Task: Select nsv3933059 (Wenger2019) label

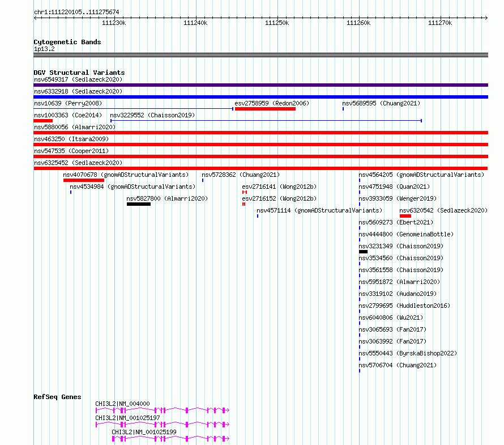Action: 398,198
